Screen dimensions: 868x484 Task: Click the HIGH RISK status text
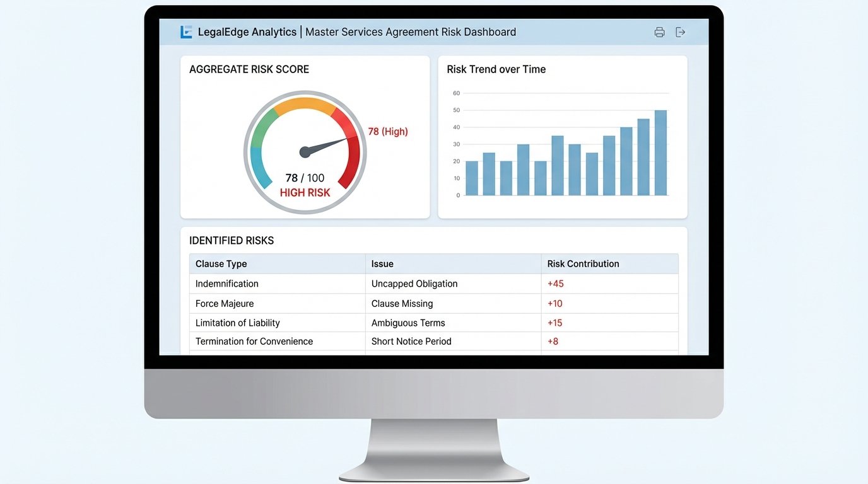click(305, 192)
